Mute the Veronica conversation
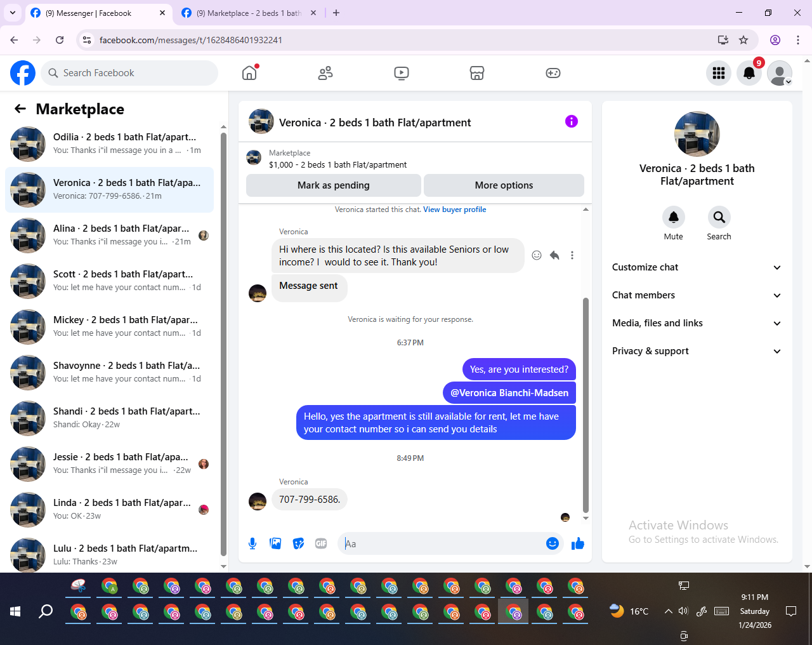812x645 pixels. tap(674, 218)
